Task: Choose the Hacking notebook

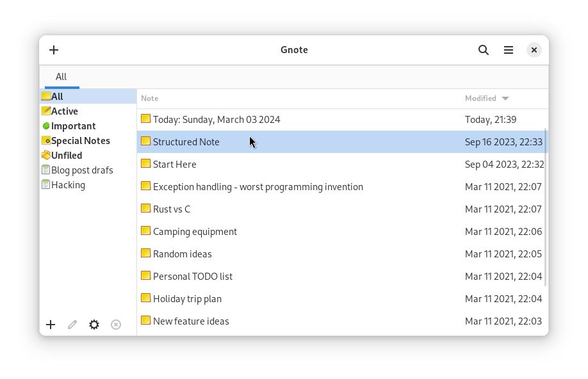Action: (68, 185)
